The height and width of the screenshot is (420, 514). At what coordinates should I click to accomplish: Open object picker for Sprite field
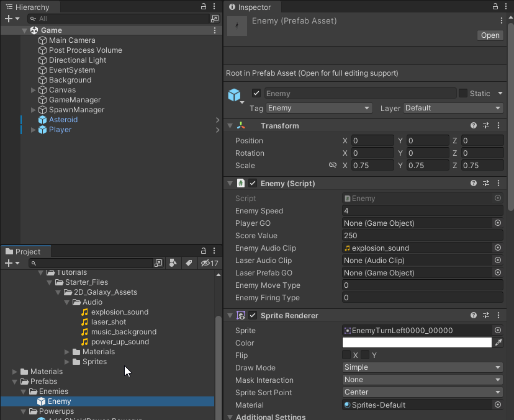pos(498,330)
